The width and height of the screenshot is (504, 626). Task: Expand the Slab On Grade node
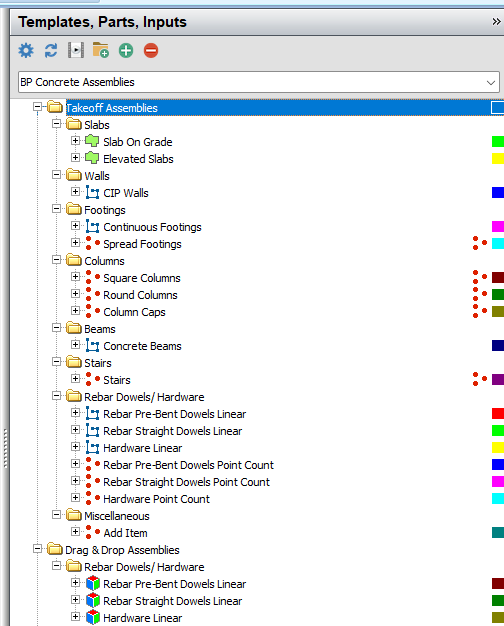75,141
